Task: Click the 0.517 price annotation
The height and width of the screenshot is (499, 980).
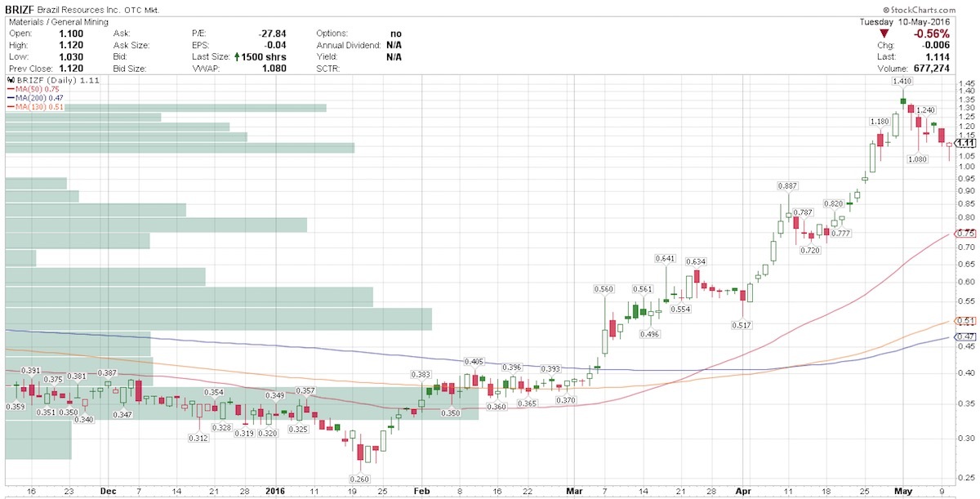Action: (x=742, y=324)
